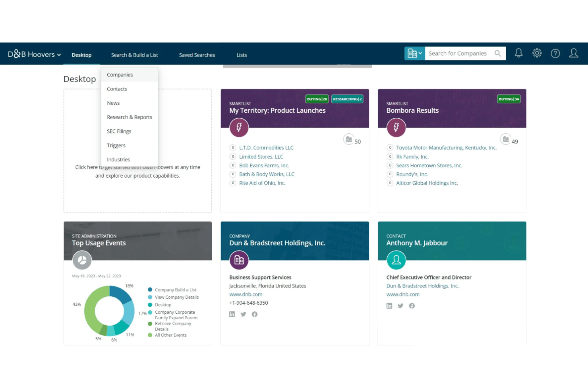Open Facebook icon on Anthony M. Jabbour card

[x=412, y=306]
